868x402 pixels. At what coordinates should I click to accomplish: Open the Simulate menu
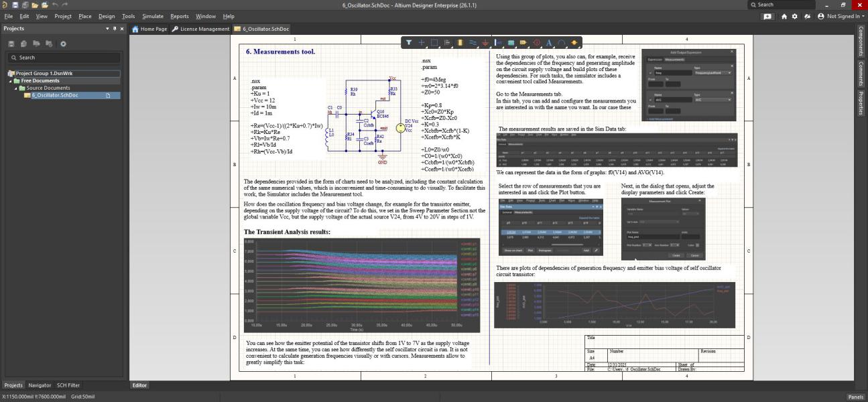click(x=152, y=16)
